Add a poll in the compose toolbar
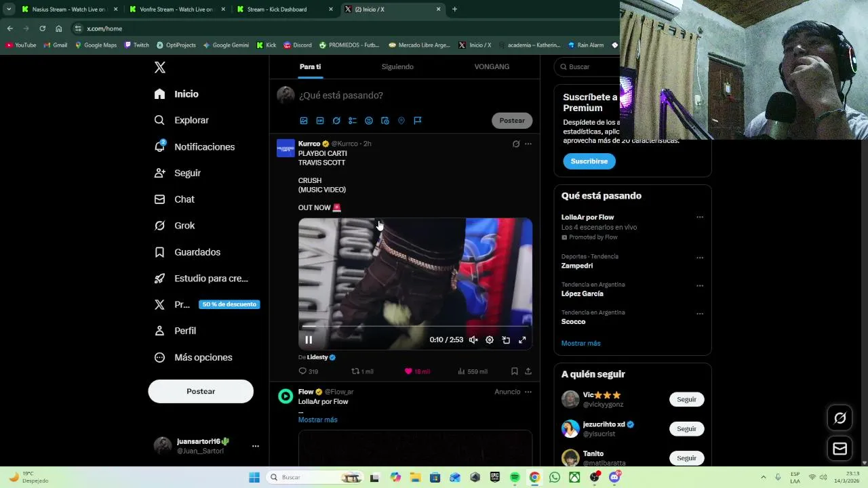868x488 pixels. point(353,121)
